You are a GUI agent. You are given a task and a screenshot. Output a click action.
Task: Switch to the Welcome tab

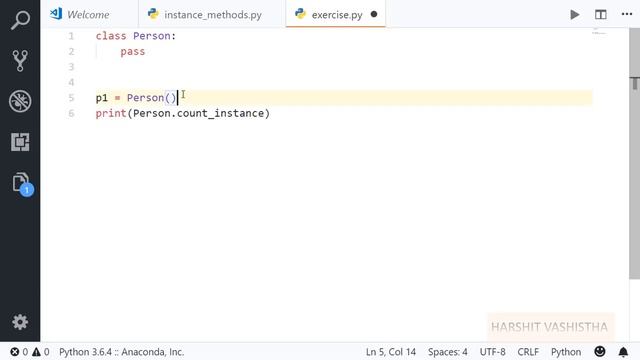[88, 15]
